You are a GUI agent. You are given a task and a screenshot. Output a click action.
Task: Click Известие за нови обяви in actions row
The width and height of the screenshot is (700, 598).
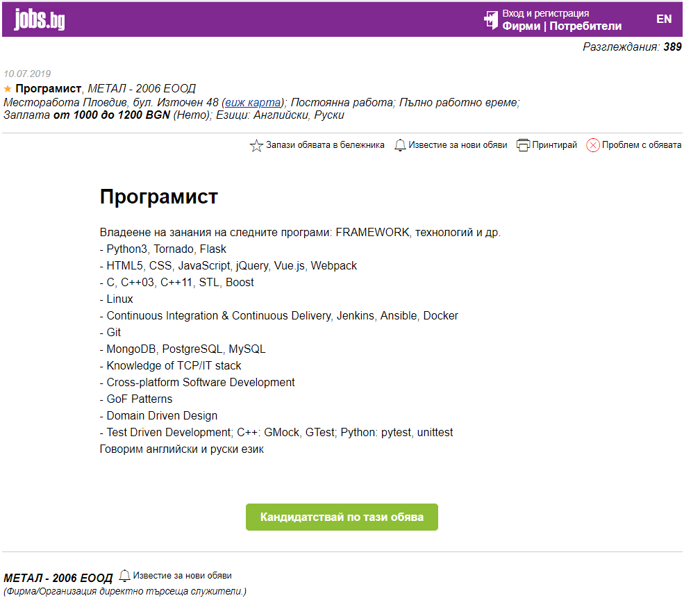tap(458, 145)
